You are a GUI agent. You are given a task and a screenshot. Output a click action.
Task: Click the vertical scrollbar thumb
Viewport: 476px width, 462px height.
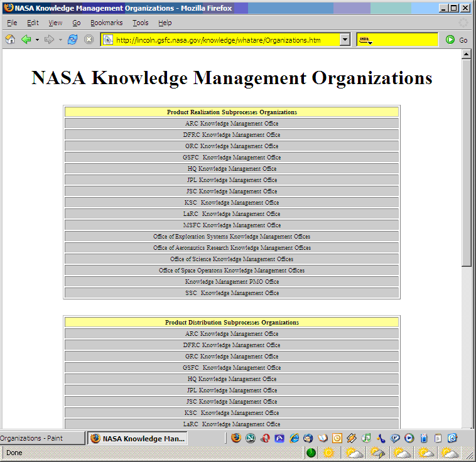tap(467, 163)
